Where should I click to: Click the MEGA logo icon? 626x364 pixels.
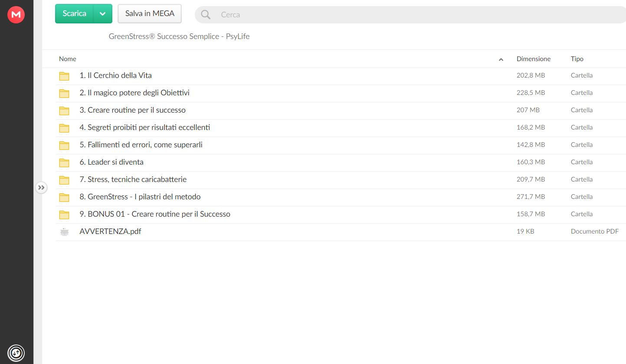[x=16, y=15]
